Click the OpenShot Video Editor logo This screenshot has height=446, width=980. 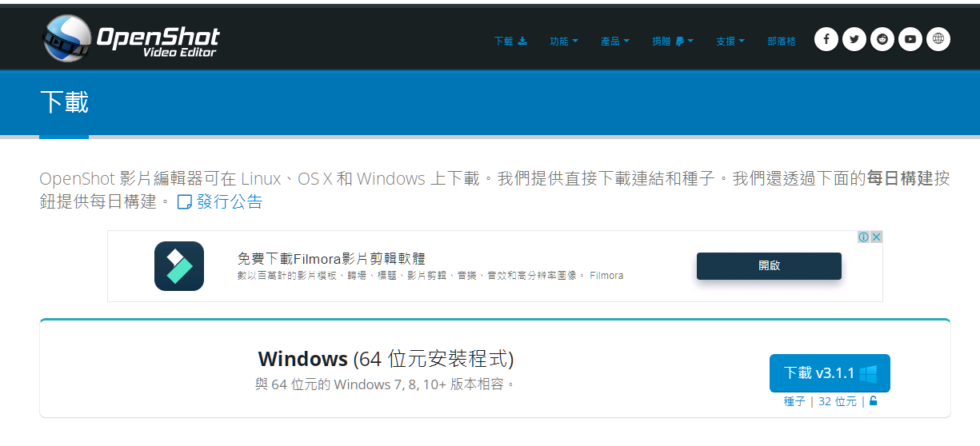click(130, 38)
